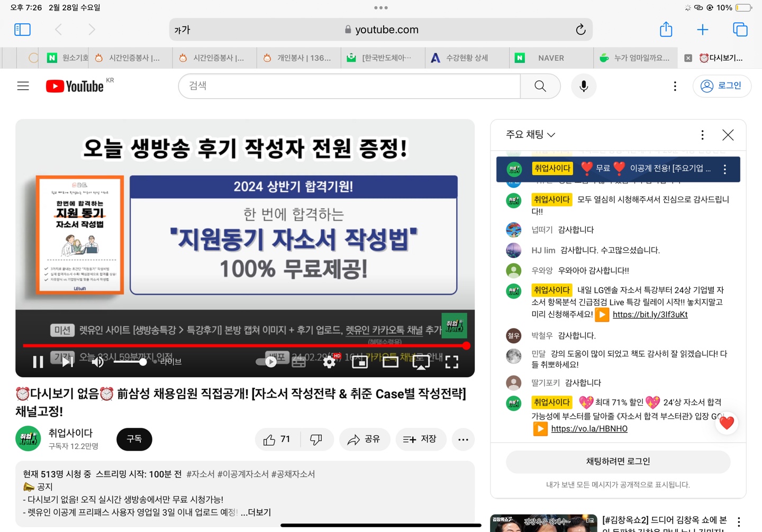This screenshot has width=762, height=532.
Task: Switch to NAVER tab
Action: tap(551, 58)
